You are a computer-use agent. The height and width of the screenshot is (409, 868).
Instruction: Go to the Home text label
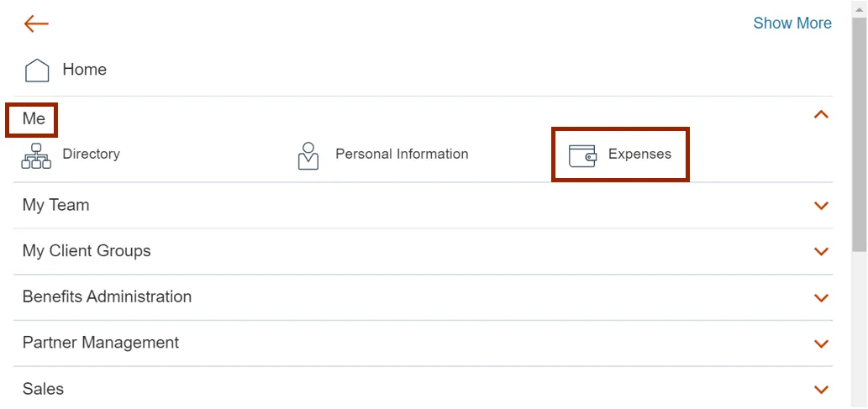[84, 70]
